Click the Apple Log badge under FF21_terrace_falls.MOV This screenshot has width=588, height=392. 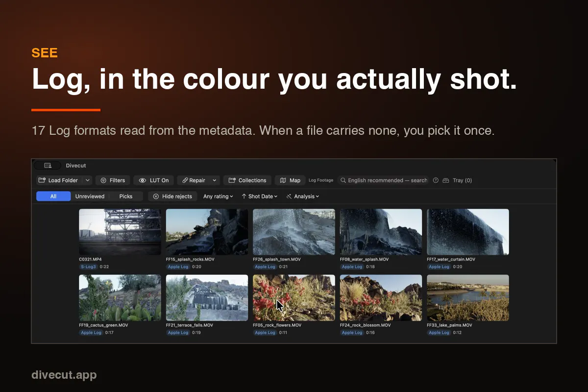point(178,332)
